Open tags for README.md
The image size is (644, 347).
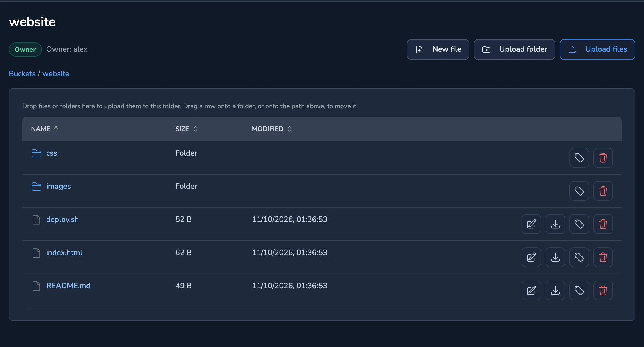click(579, 290)
